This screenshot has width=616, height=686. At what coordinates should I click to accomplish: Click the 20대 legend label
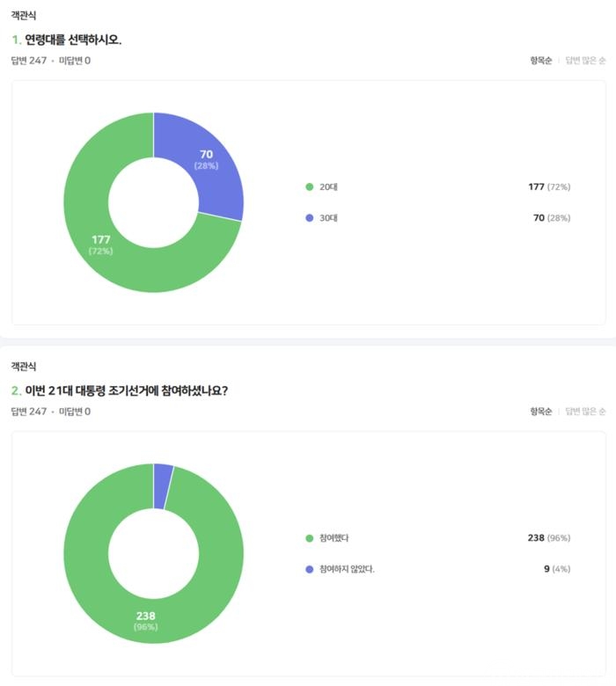click(328, 186)
